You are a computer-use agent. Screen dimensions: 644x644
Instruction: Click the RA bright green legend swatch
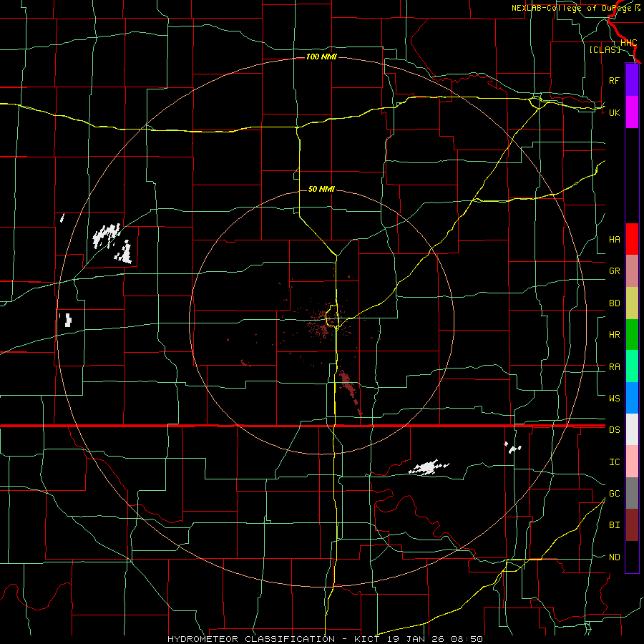[632, 366]
